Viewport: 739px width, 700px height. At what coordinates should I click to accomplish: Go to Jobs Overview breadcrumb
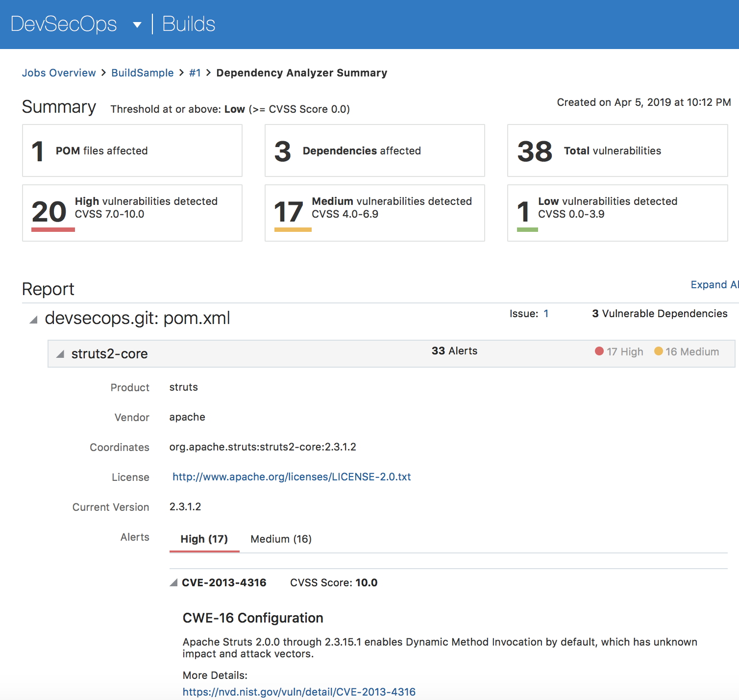click(59, 73)
